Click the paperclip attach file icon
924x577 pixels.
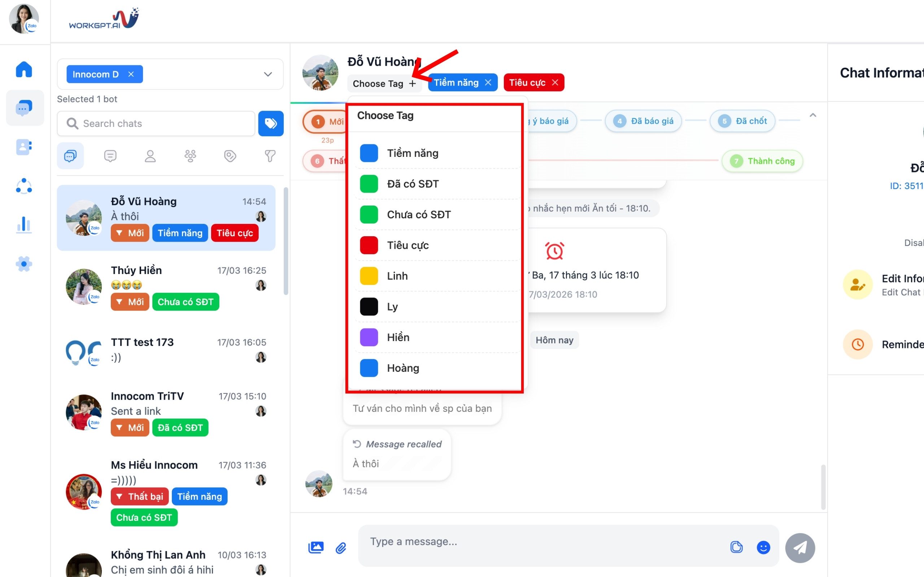click(341, 548)
